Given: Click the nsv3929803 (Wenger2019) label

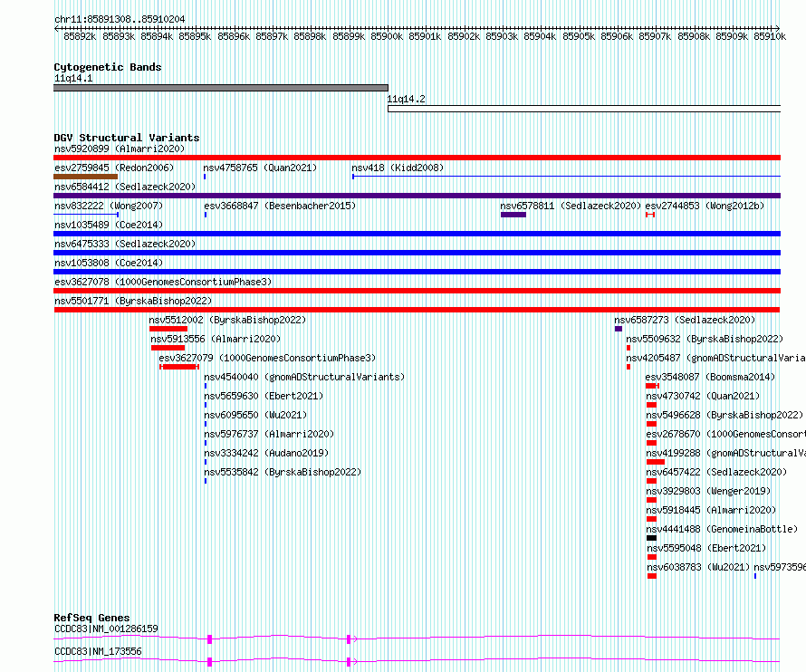Looking at the screenshot, I should [708, 492].
